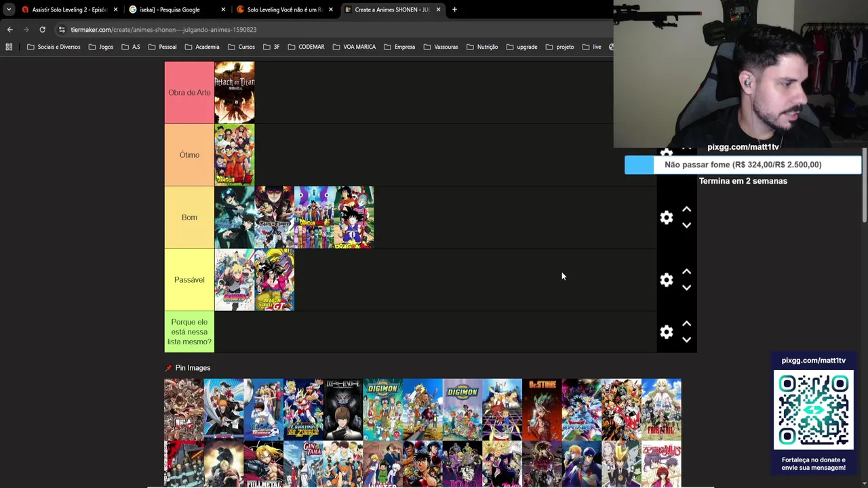Open the Jogos bookmark folder
Viewport: 868px width, 488px height.
[101, 47]
